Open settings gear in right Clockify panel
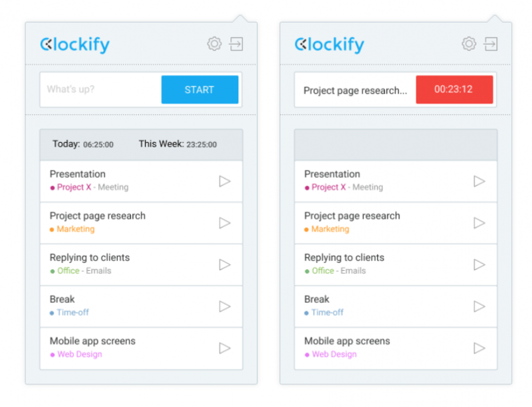 tap(469, 44)
